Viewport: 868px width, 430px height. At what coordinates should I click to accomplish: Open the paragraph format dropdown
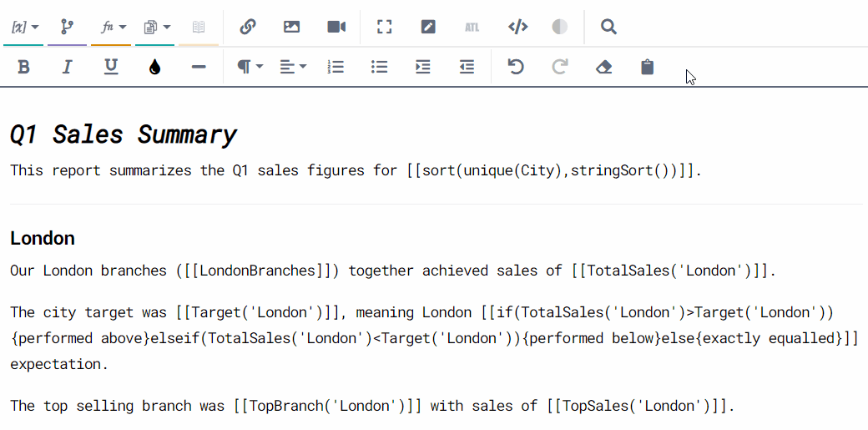(250, 67)
